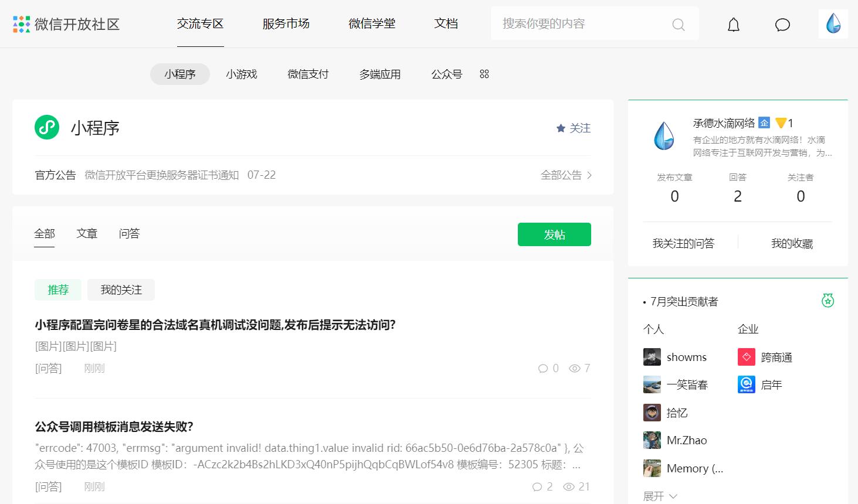Viewport: 858px width, 504px height.
Task: Open the 跨商通 company logo
Action: [747, 357]
